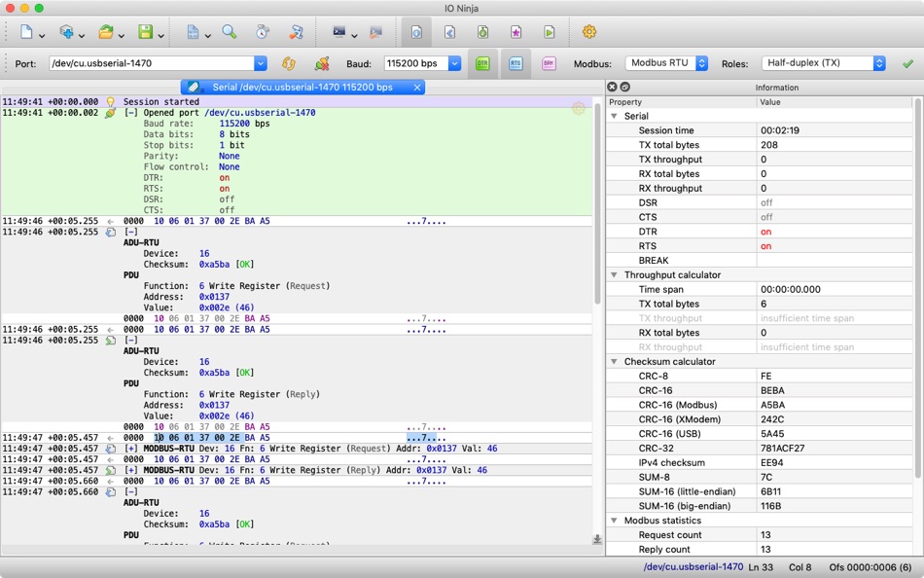This screenshot has height=578, width=924.
Task: Click scroll-to-bottom arrow icon in log
Action: (597, 539)
